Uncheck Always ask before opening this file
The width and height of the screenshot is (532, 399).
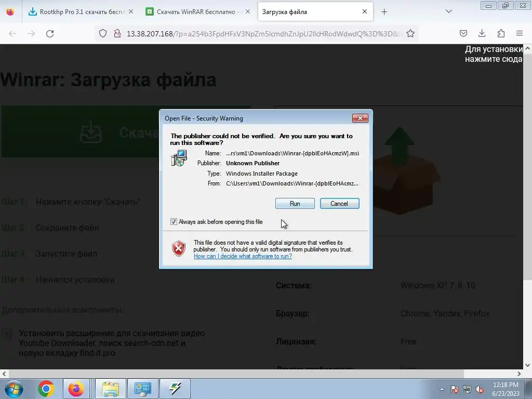pos(174,222)
